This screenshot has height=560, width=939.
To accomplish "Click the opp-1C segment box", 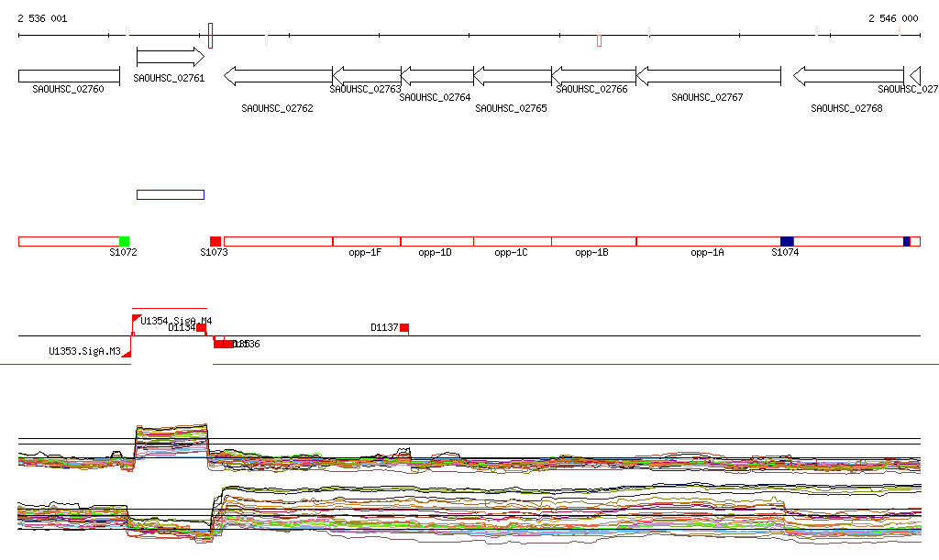I will [512, 241].
